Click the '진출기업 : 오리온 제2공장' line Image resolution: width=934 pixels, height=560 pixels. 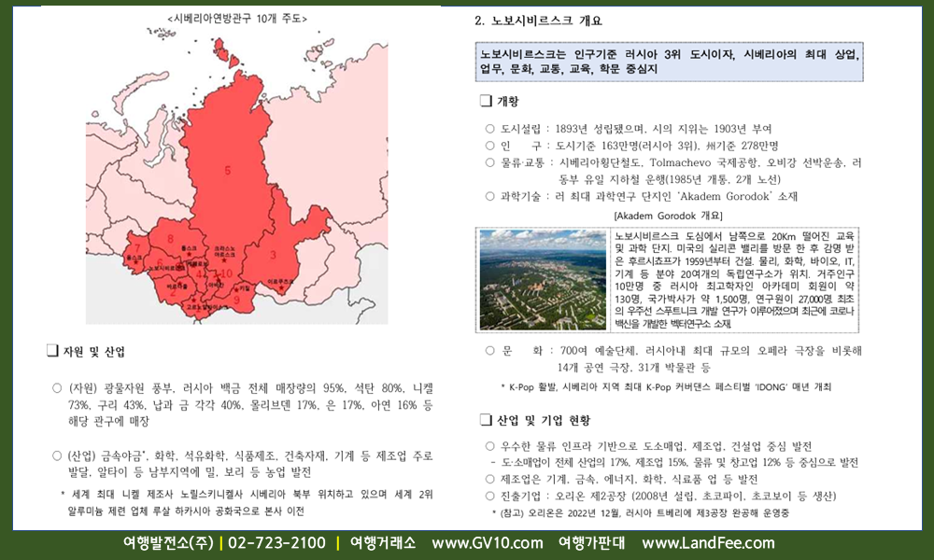[x=661, y=496]
